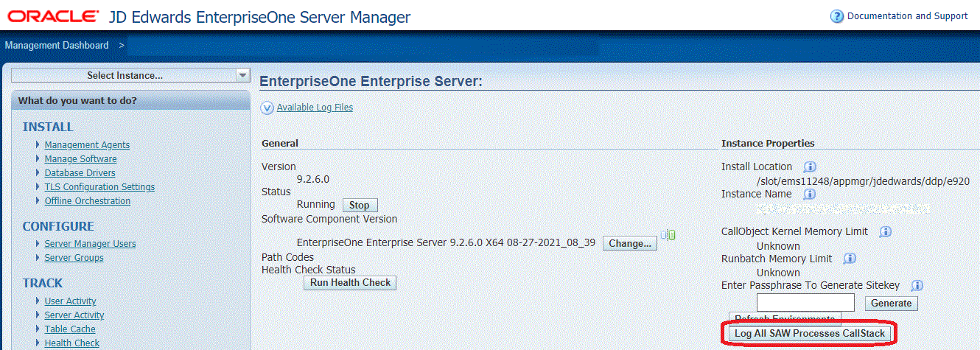This screenshot has height=350, width=980.
Task: Open the Health Check link in TRACK
Action: (x=71, y=343)
